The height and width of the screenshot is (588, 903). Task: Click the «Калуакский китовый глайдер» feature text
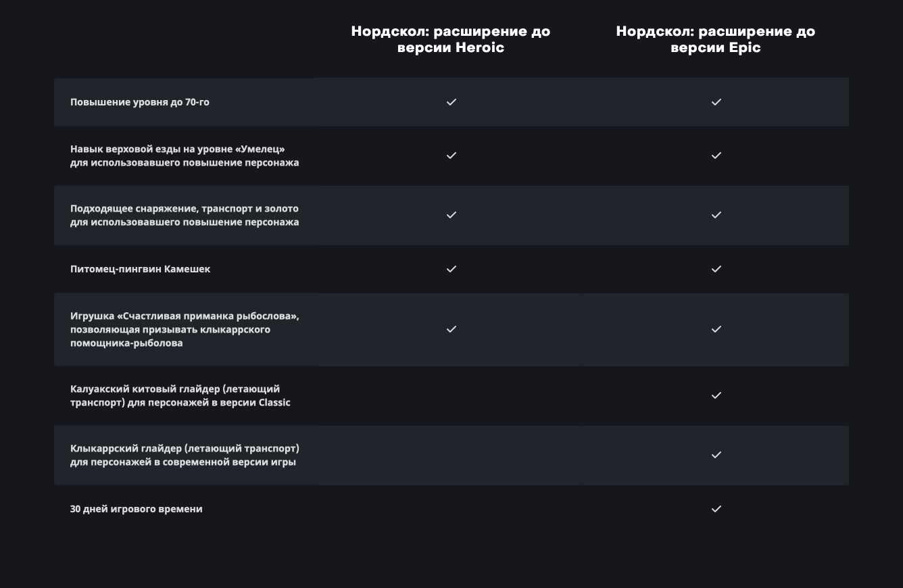point(180,395)
